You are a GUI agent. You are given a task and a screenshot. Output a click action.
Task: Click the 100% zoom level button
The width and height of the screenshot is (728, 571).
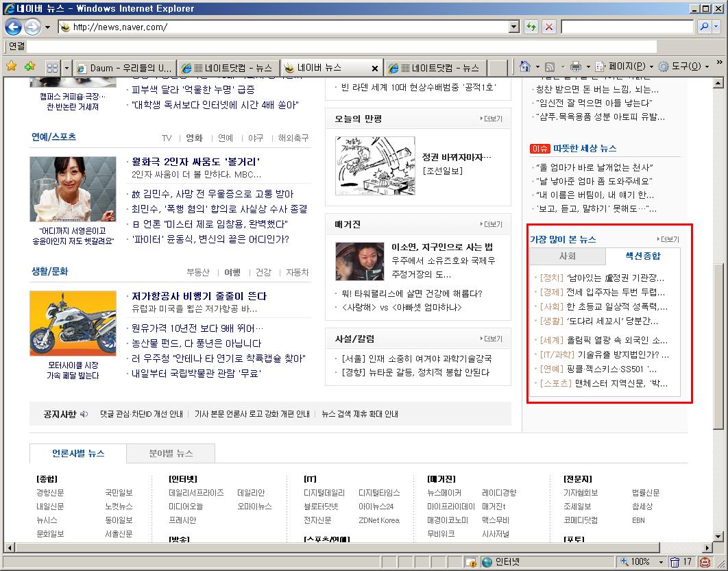(636, 562)
